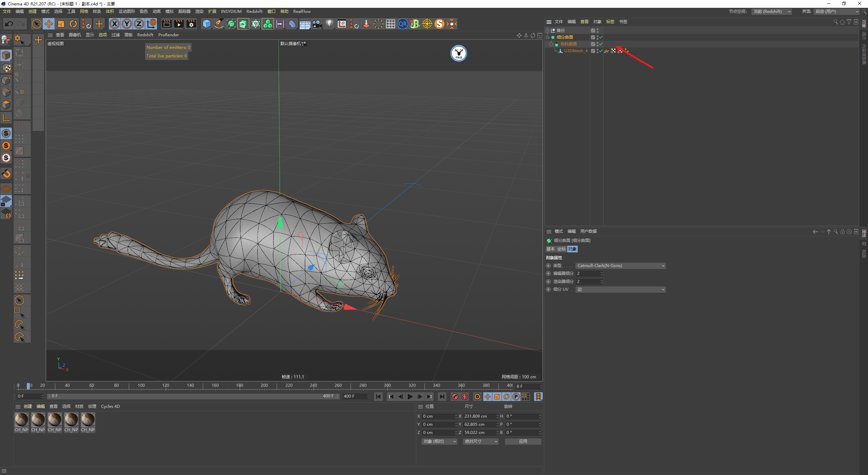
Task: Expand the 备份 object in tree
Action: tap(547, 31)
